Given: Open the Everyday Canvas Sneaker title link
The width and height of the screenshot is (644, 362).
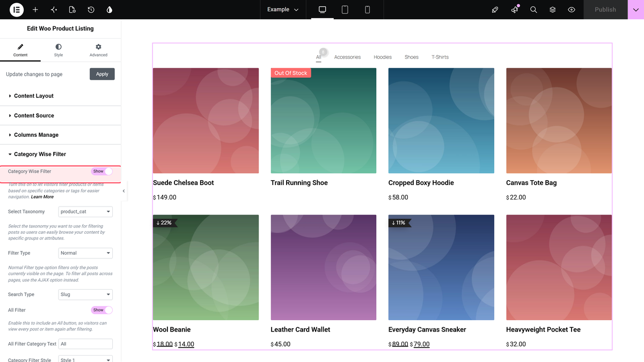Looking at the screenshot, I should [427, 330].
